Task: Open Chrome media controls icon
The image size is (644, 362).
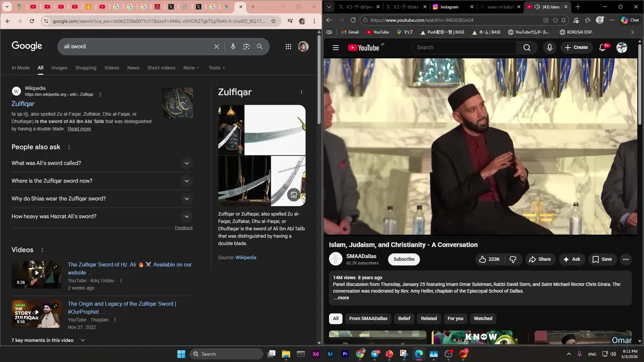Action: (x=290, y=21)
